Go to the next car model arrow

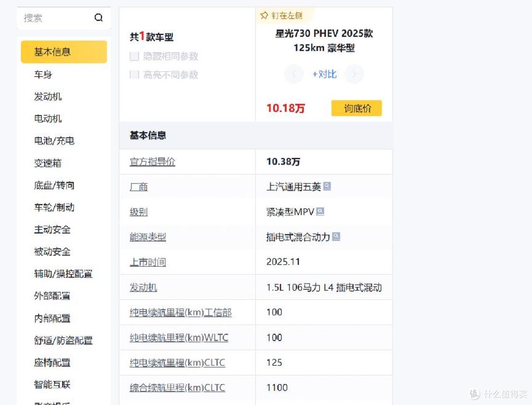click(354, 74)
